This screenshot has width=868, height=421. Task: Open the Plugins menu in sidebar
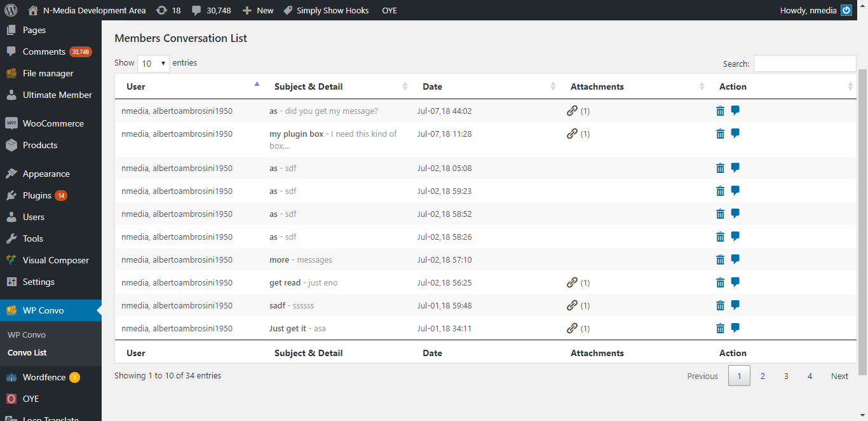pos(37,195)
